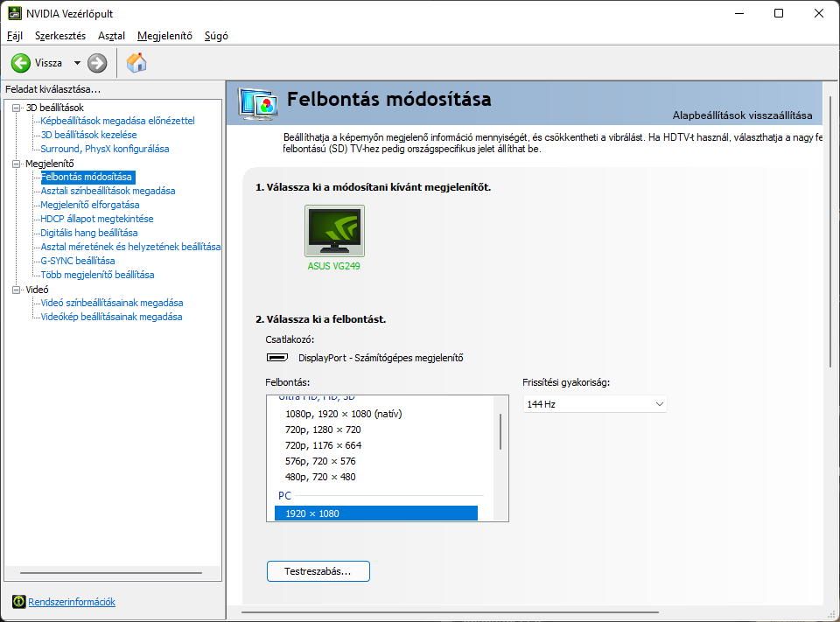Select 1080p, 1920 × 1080 (natív) resolution
This screenshot has height=622, width=840.
pyautogui.click(x=343, y=414)
